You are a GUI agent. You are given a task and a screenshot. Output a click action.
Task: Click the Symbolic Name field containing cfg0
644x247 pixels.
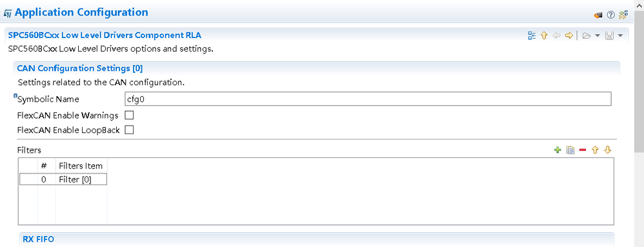368,99
